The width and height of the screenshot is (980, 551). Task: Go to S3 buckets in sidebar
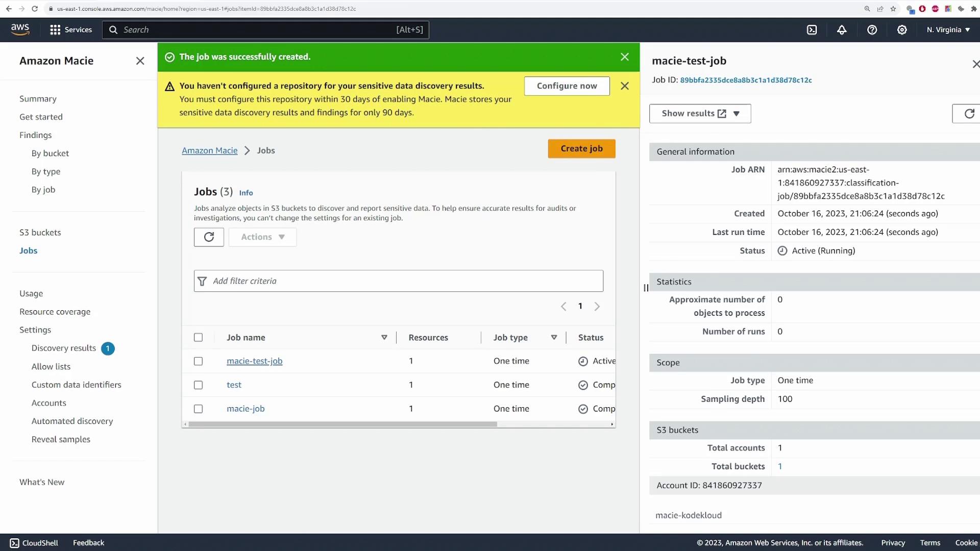40,232
